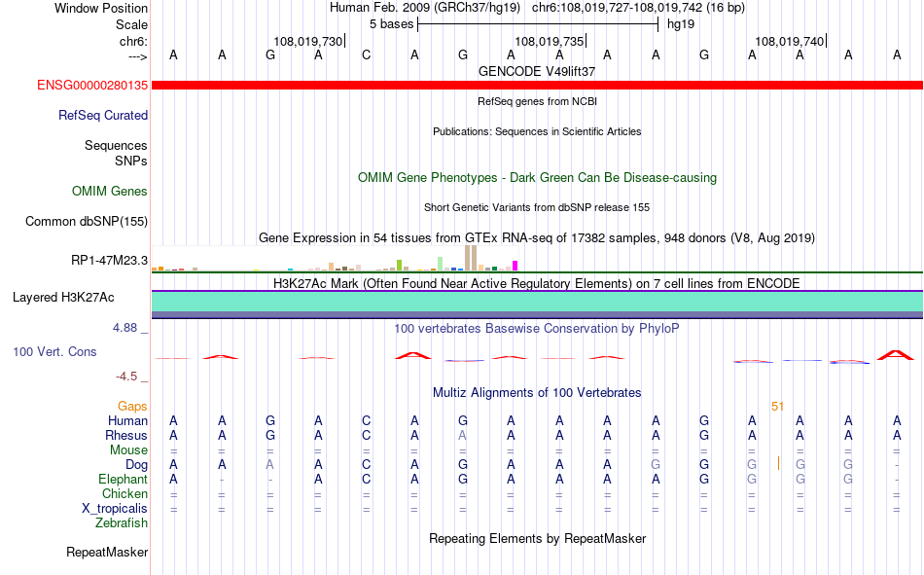Viewport: 924px width, 575px height.
Task: Click the ENSG00000280135 gene label
Action: click(x=92, y=85)
